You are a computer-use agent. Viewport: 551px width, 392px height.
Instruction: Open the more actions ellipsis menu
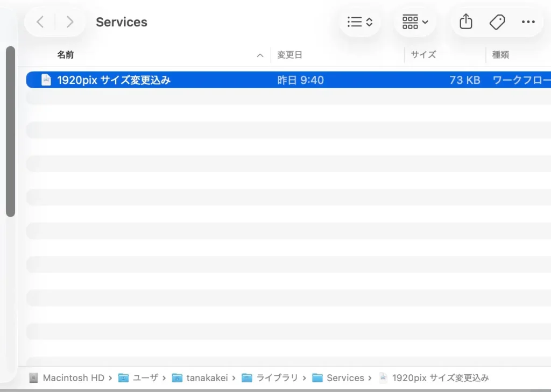[x=528, y=22]
